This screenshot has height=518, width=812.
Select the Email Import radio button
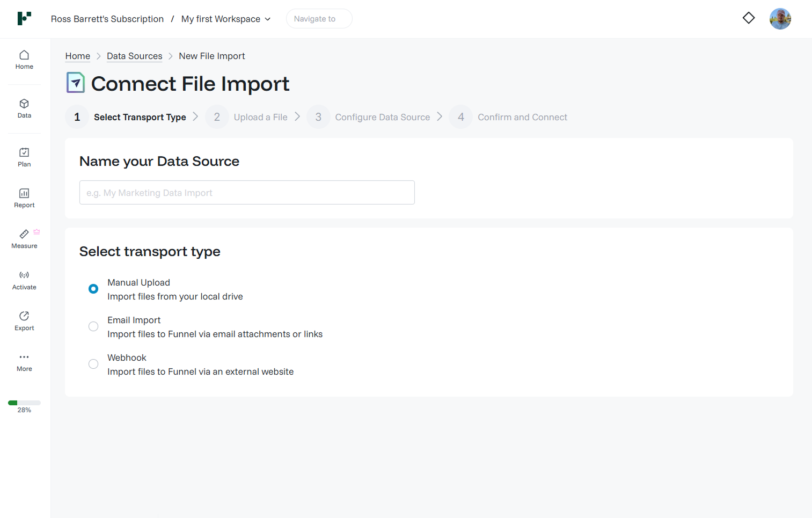pyautogui.click(x=93, y=326)
